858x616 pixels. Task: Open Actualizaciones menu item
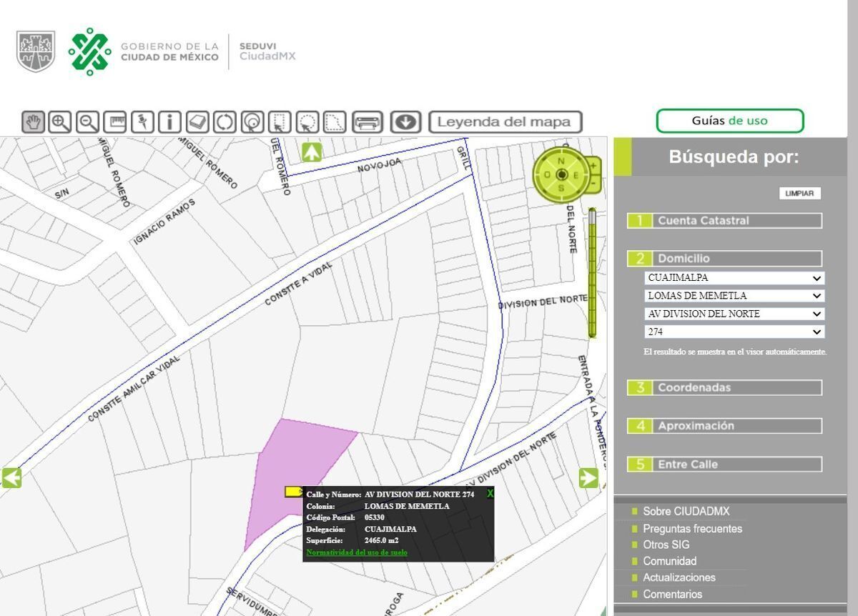coord(679,577)
